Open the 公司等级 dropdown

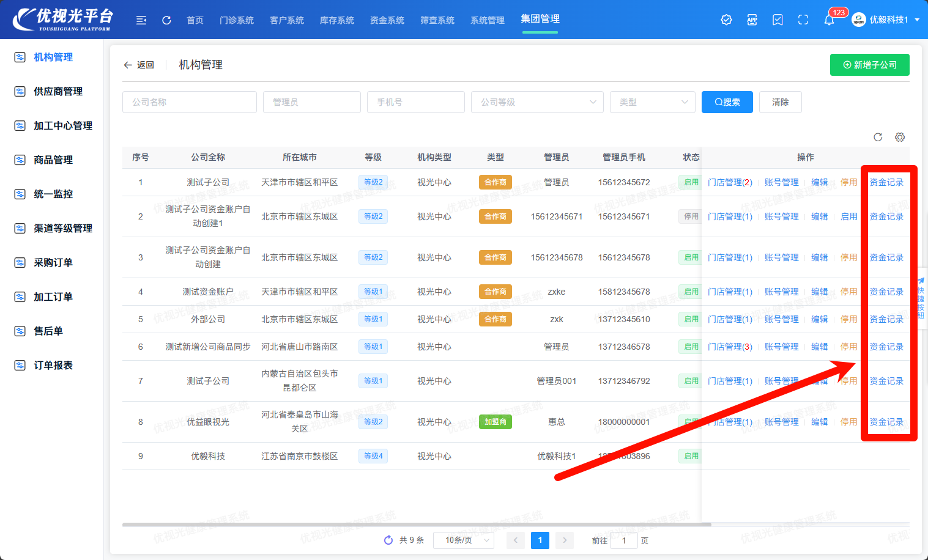coord(537,102)
